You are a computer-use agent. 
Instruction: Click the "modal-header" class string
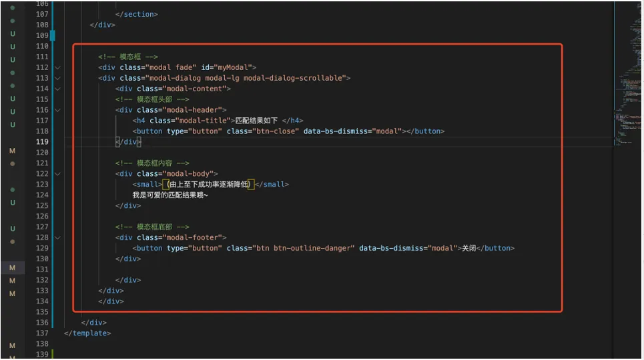tap(193, 110)
